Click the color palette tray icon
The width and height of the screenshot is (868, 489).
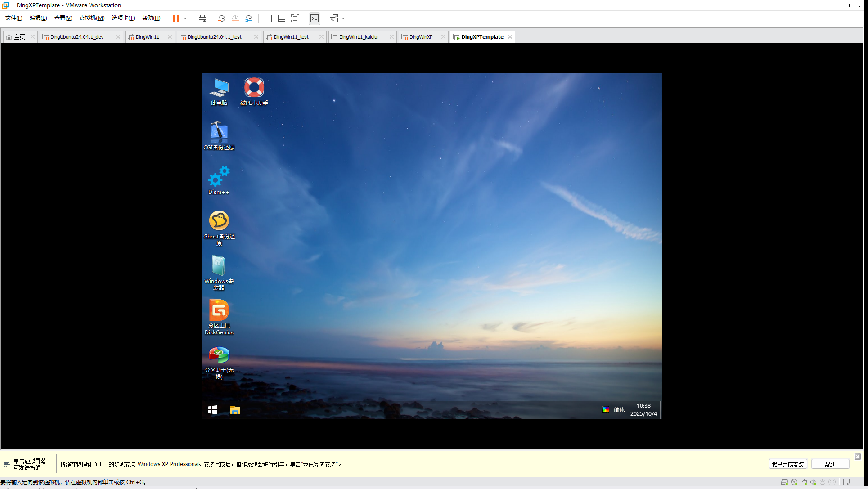click(606, 409)
